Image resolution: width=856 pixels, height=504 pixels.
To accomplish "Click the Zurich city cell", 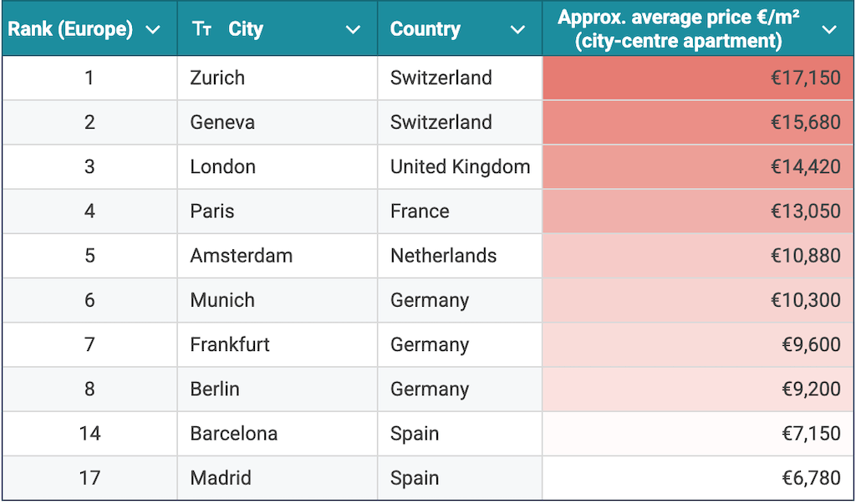I will (217, 78).
